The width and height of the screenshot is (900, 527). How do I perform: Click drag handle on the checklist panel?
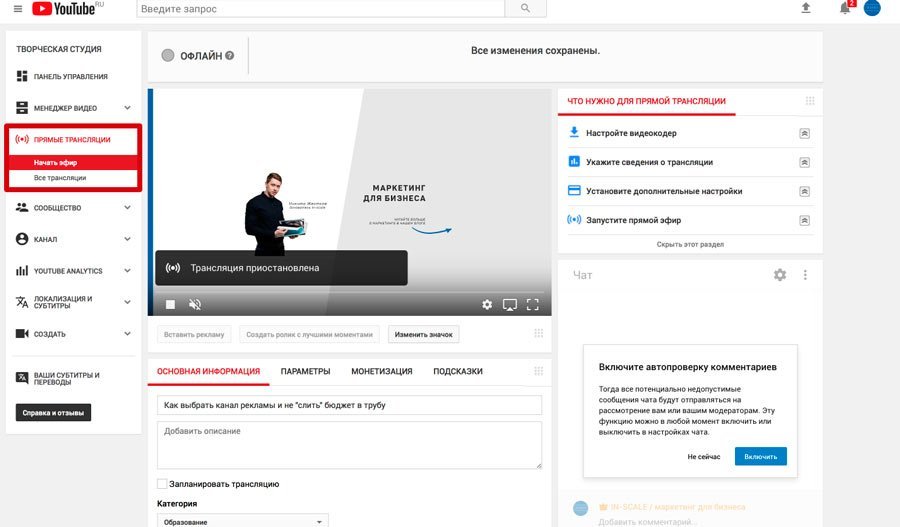coord(810,101)
